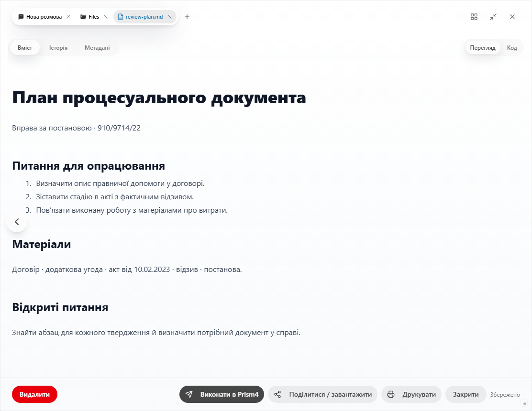Switch to the Files tab
Screen dimensions: 532x411
click(94, 17)
